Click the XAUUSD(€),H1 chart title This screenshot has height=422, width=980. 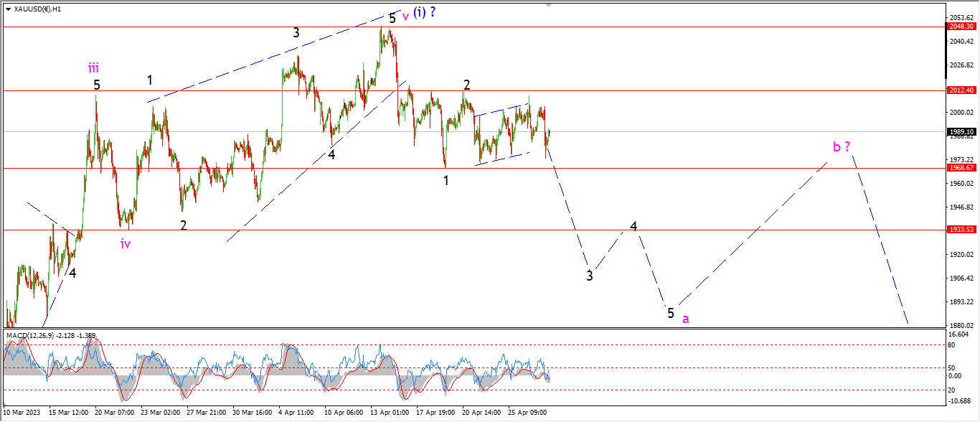tap(37, 9)
